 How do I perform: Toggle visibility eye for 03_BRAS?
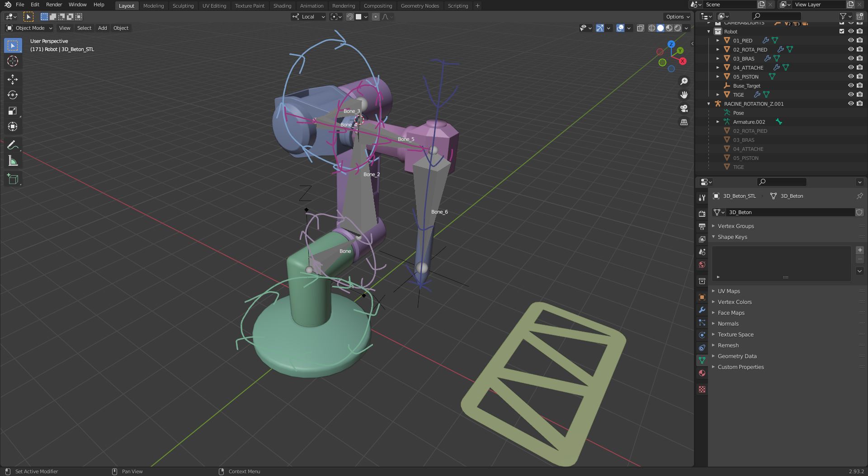(850, 58)
